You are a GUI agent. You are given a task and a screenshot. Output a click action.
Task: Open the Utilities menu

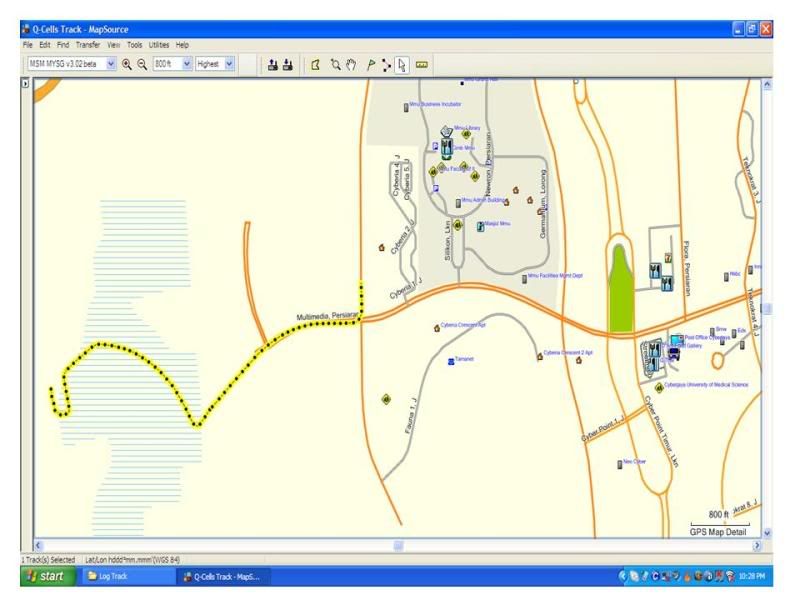point(159,45)
